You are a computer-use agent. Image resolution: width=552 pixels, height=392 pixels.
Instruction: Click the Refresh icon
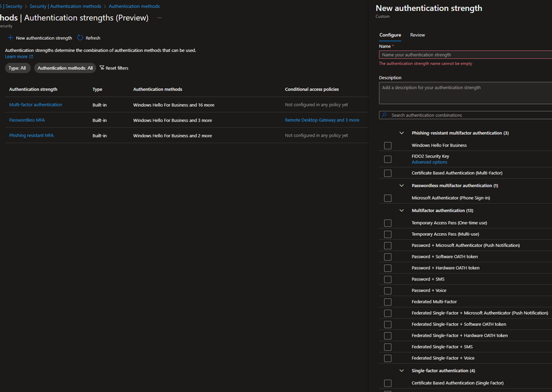pos(80,38)
